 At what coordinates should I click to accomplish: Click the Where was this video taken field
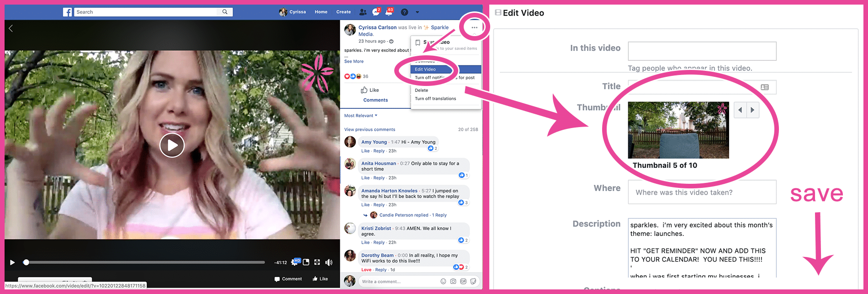(x=702, y=192)
